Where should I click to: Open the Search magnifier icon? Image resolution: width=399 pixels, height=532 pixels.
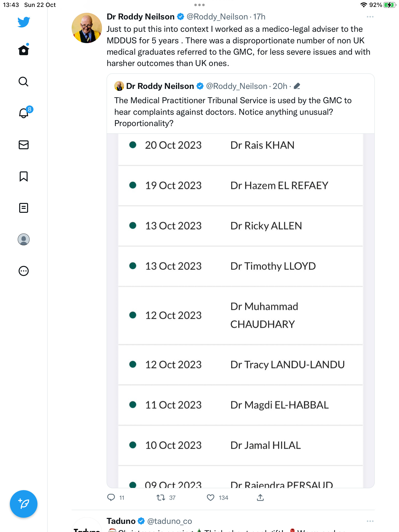[24, 82]
